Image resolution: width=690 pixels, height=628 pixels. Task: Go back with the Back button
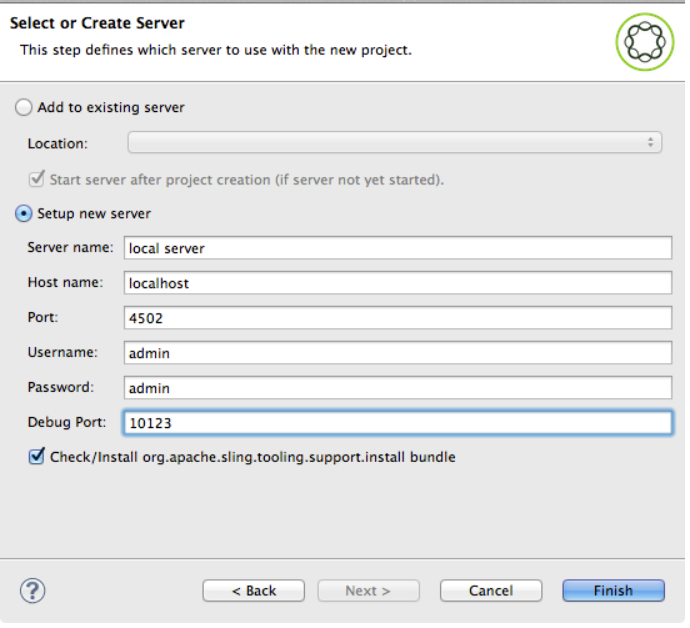coord(253,591)
